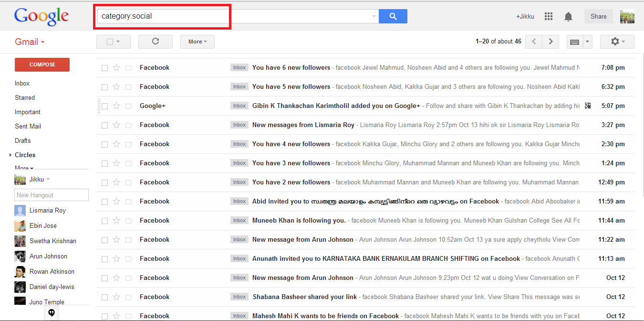The width and height of the screenshot is (644, 321).
Task: Go to older messages arrow
Action: coord(551,42)
